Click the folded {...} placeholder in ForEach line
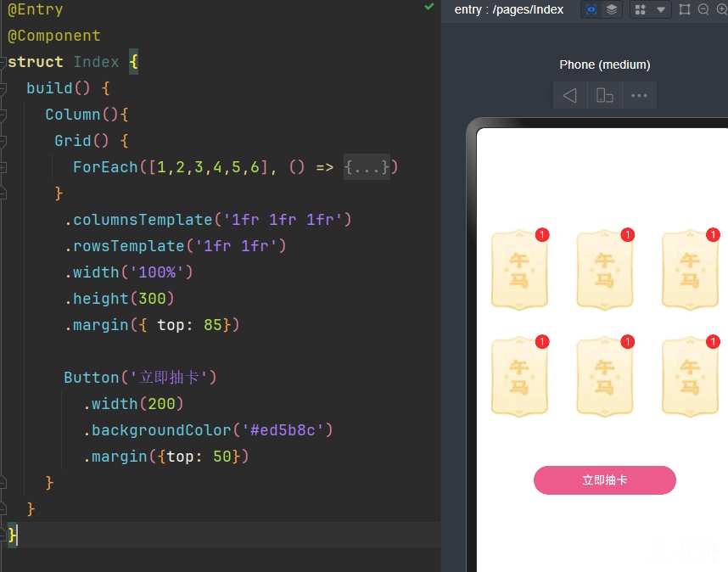This screenshot has width=728, height=572. click(367, 166)
